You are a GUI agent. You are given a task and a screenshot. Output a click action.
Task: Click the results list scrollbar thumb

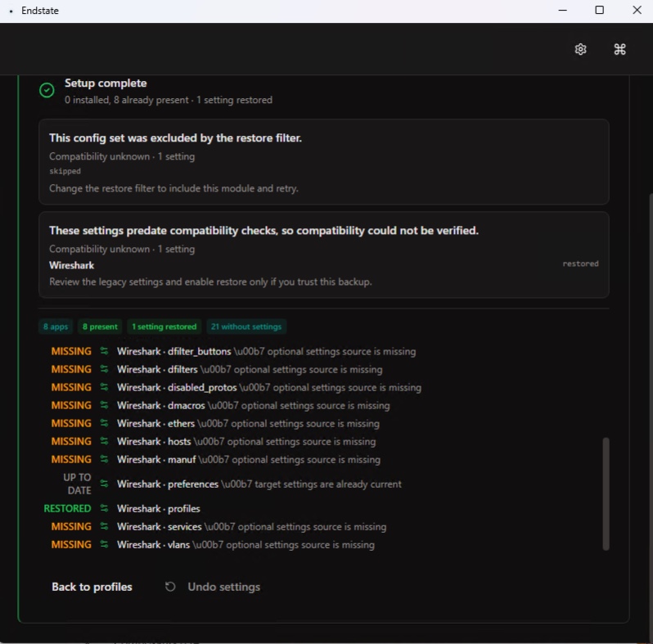point(606,493)
